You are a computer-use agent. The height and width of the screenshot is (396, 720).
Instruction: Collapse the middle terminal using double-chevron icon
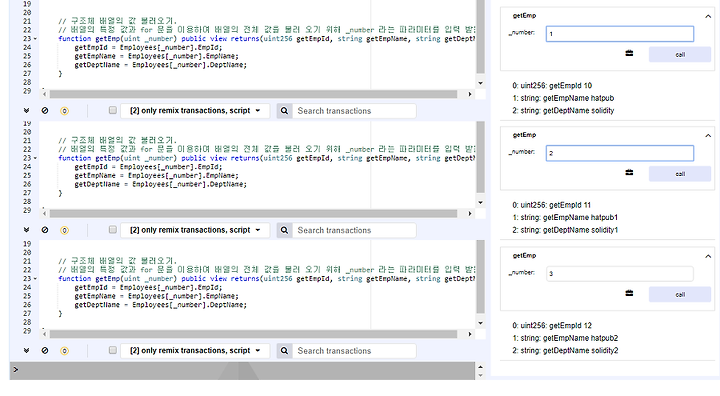26,230
